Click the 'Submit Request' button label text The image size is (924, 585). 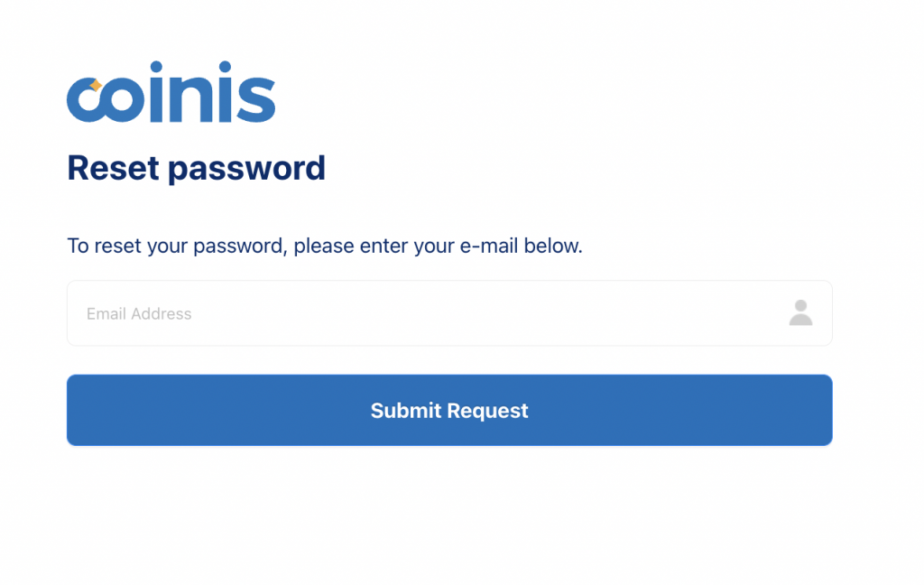(x=449, y=411)
